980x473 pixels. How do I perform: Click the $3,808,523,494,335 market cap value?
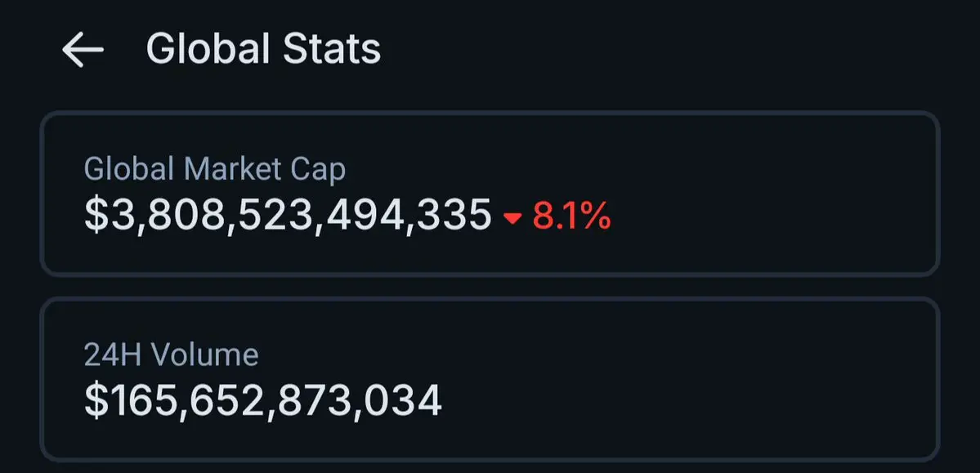point(288,216)
